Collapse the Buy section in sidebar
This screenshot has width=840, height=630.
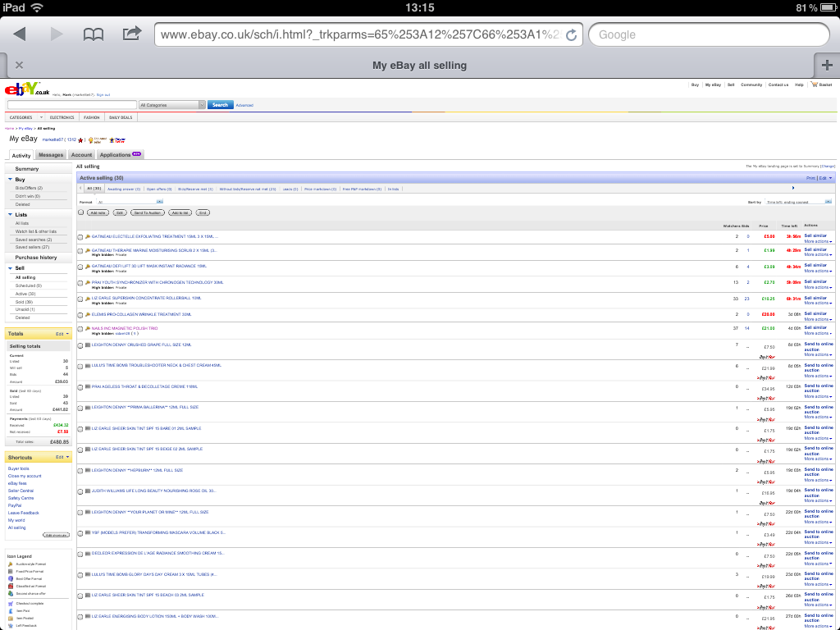click(x=10, y=180)
